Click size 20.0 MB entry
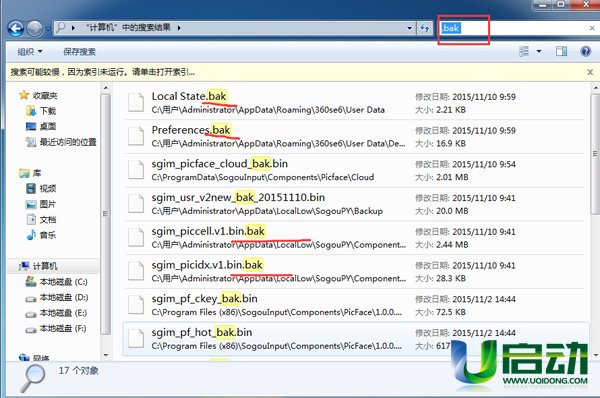 point(452,211)
